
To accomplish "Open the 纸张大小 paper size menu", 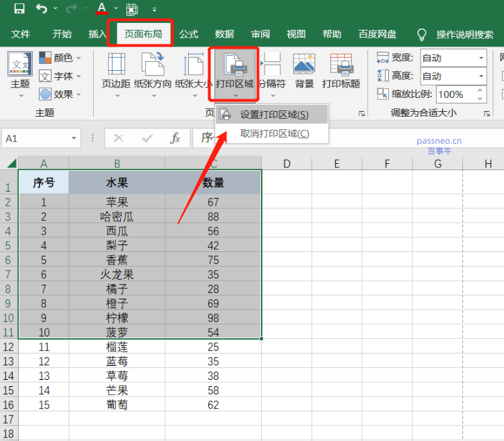I will coord(194,74).
